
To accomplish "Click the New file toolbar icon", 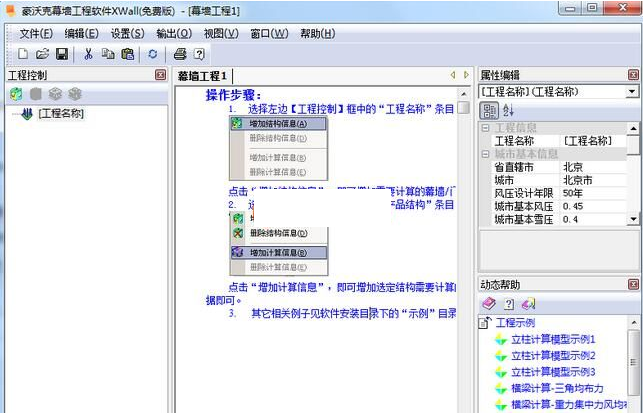I will (22, 54).
